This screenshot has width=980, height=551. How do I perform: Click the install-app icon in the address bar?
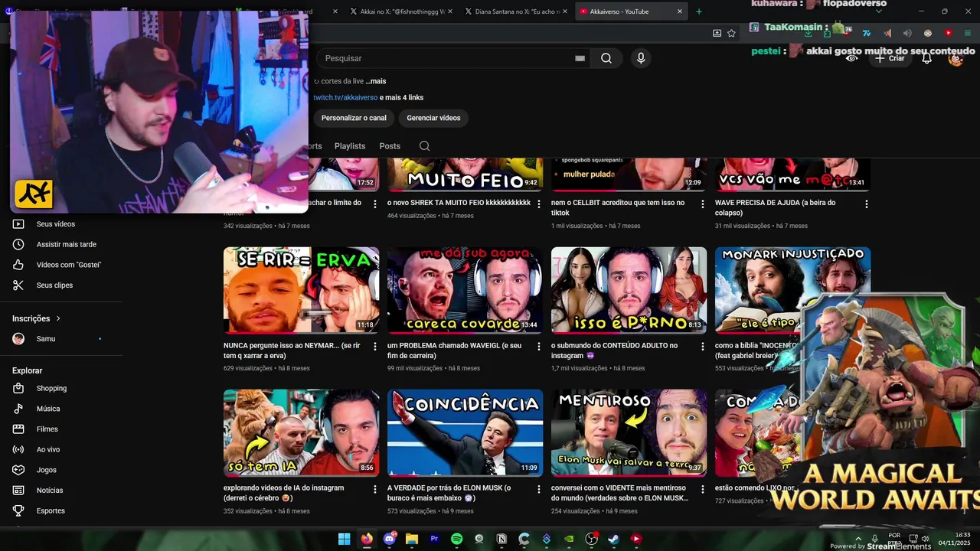717,33
